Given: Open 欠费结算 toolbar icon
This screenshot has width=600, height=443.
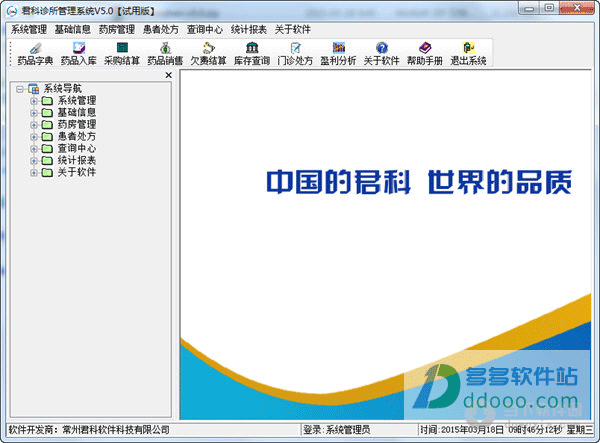Looking at the screenshot, I should click(209, 48).
